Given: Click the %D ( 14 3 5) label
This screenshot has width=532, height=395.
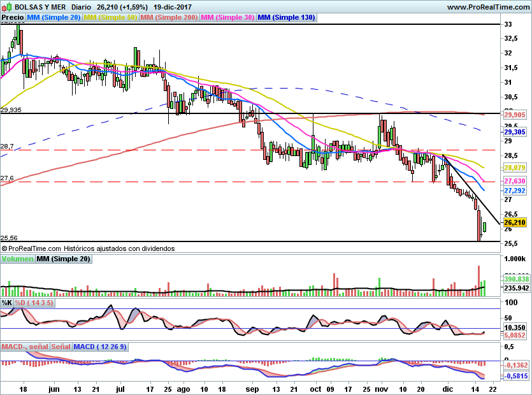Looking at the screenshot, I should [34, 303].
